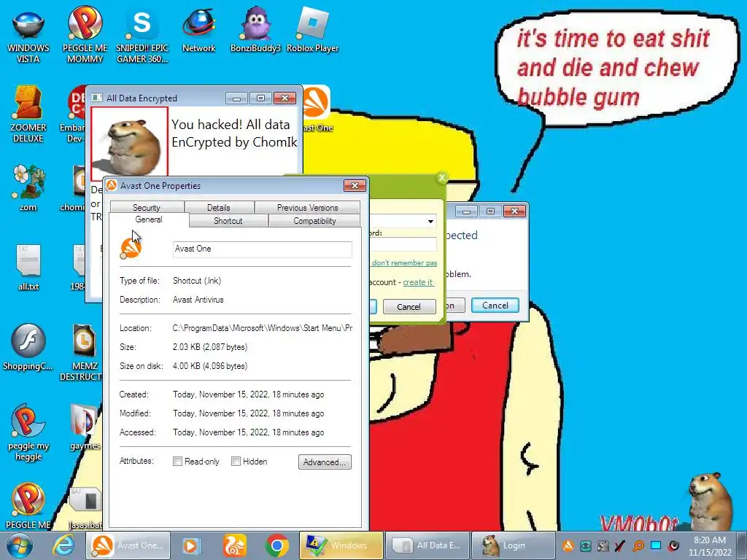Click the Location path text
747x560 pixels.
tap(263, 328)
